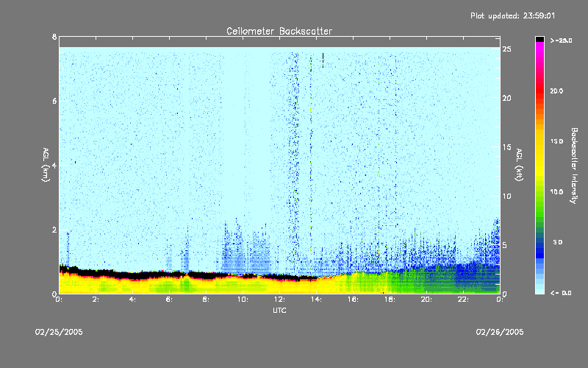Click the 25 tick on kft axis
Viewport: 588px width, 368px height.
(507, 49)
